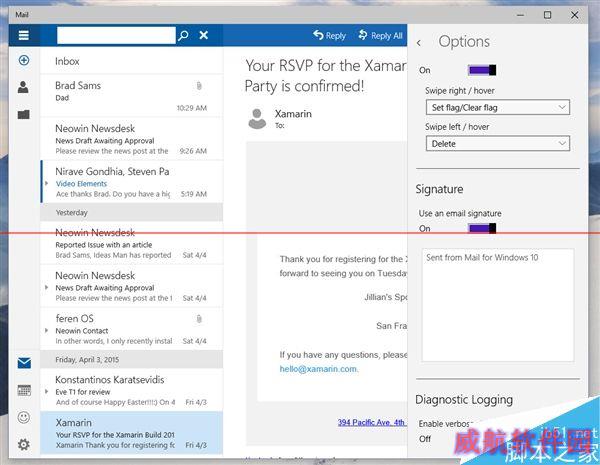The image size is (600, 465).
Task: Click the Signature section heading
Action: pyautogui.click(x=439, y=189)
